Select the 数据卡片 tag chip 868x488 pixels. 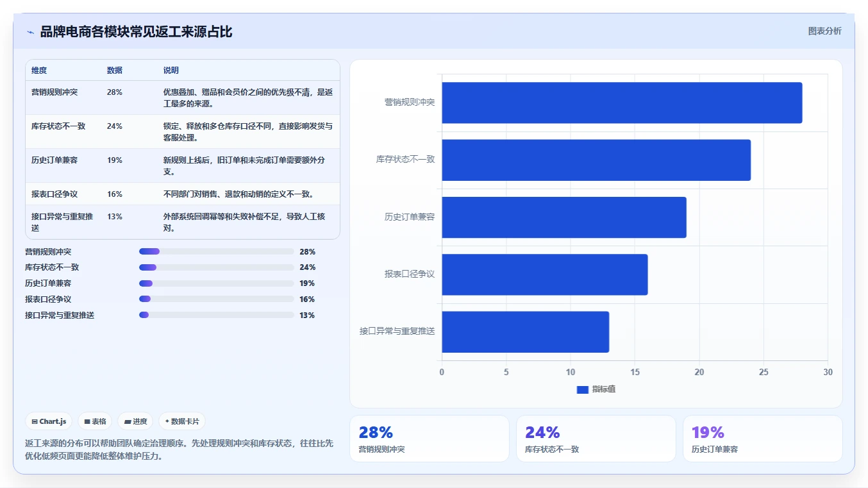182,421
